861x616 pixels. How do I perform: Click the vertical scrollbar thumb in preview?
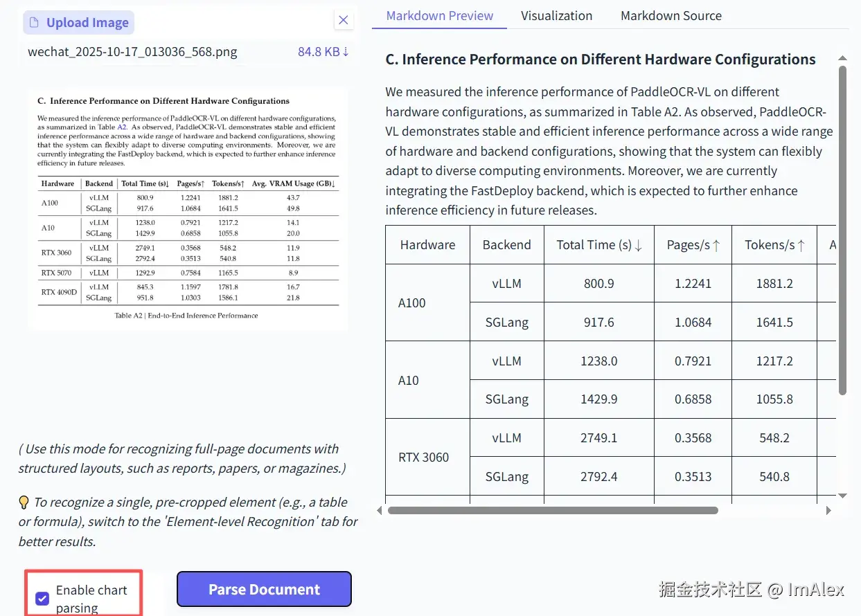(x=842, y=230)
